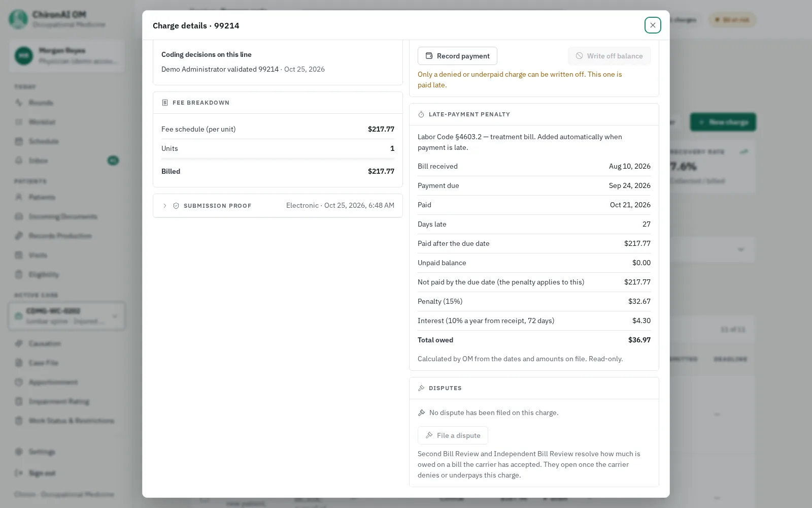
Task: Click the 'Charge details · 99214' title
Action: [x=196, y=25]
